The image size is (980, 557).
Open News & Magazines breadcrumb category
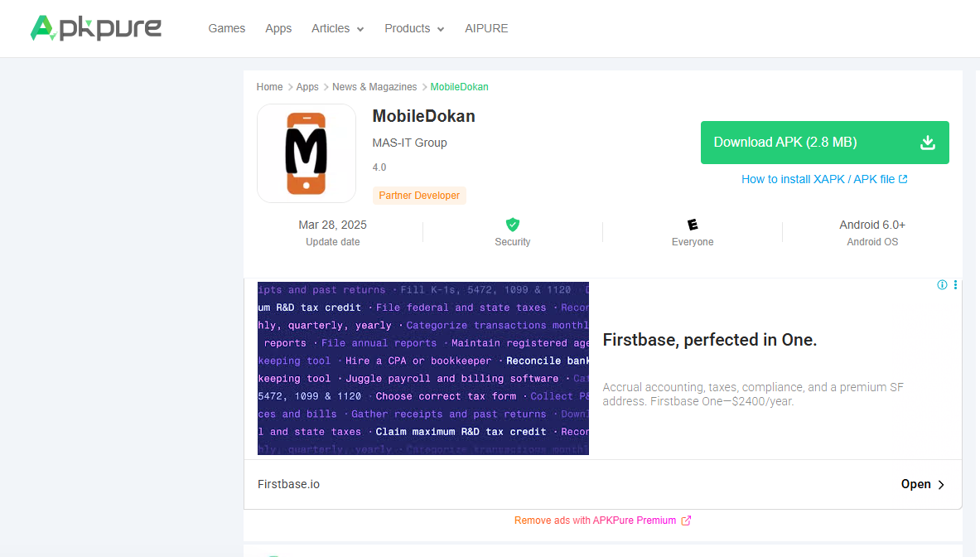pos(374,87)
